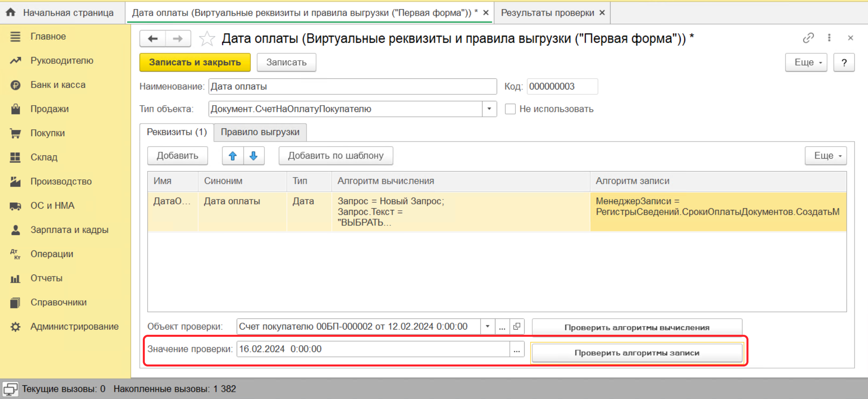The image size is (868, 399).
Task: Go to the Начальная страница home tab
Action: click(x=60, y=13)
